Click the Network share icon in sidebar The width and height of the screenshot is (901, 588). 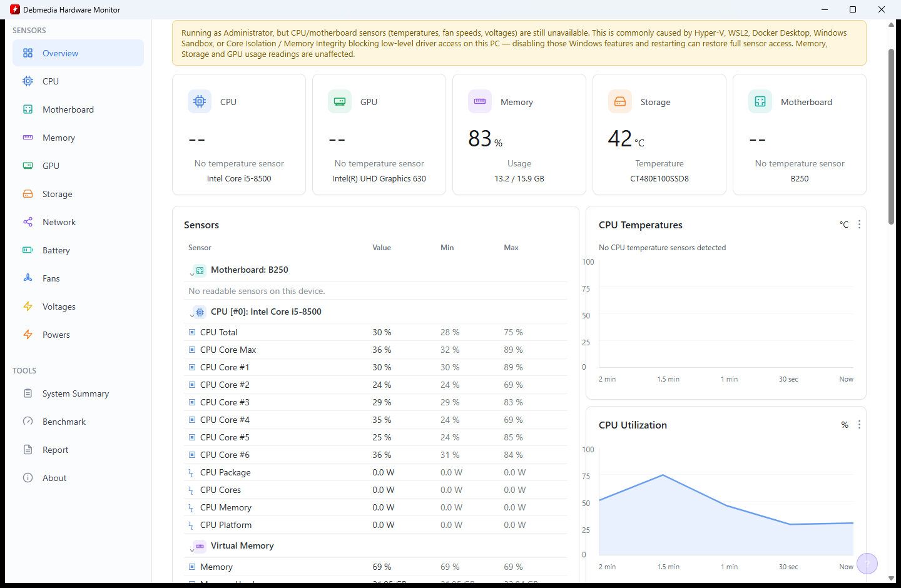tap(28, 222)
